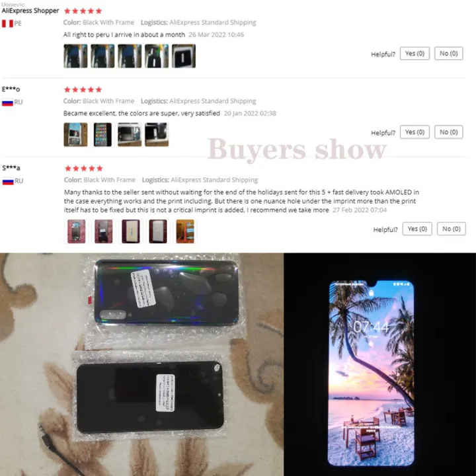Click five-star rating of AliExpress Shopper
The height and width of the screenshot is (476, 476).
tap(83, 11)
